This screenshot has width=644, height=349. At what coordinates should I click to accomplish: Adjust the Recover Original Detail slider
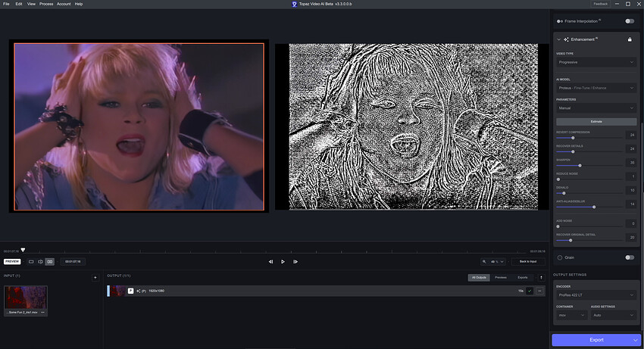click(x=589, y=240)
